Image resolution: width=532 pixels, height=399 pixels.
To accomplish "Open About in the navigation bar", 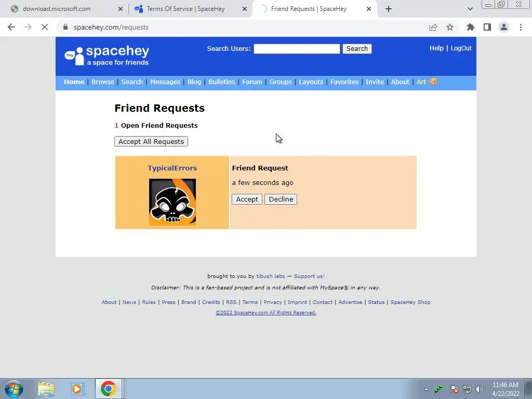I will 400,82.
